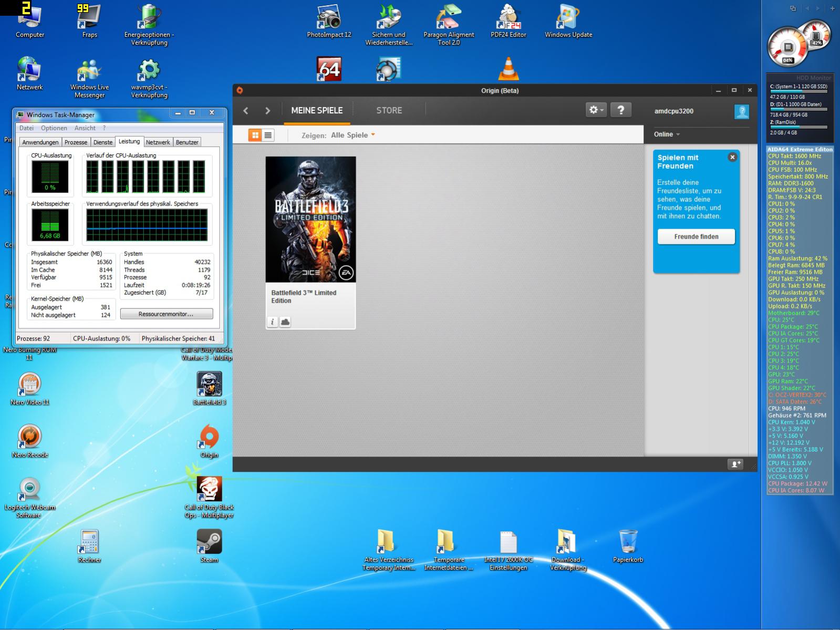Viewport: 840px width, 630px height.
Task: Switch to the Anwendungen tab
Action: point(40,142)
